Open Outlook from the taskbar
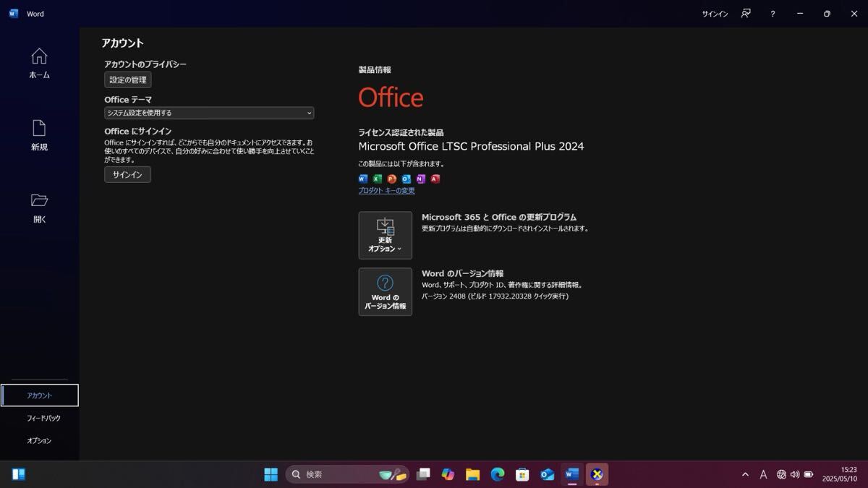Image resolution: width=868 pixels, height=488 pixels. pos(548,474)
